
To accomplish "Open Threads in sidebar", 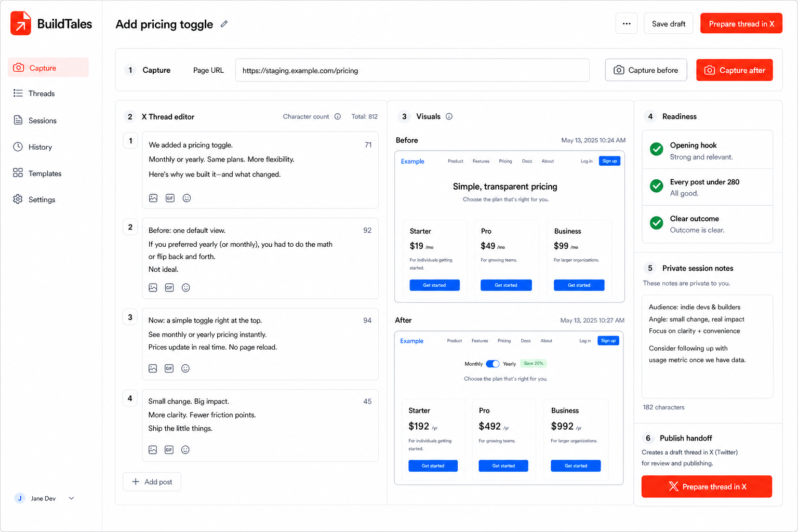I will click(x=48, y=94).
